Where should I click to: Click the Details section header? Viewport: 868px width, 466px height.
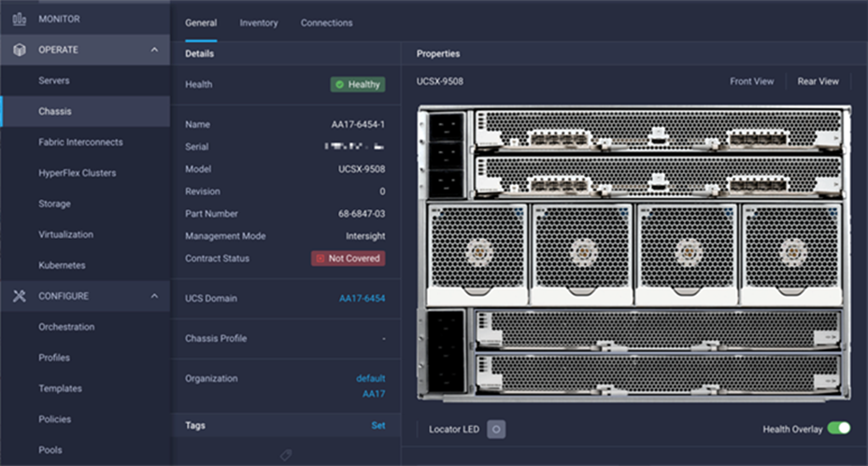[x=199, y=53]
